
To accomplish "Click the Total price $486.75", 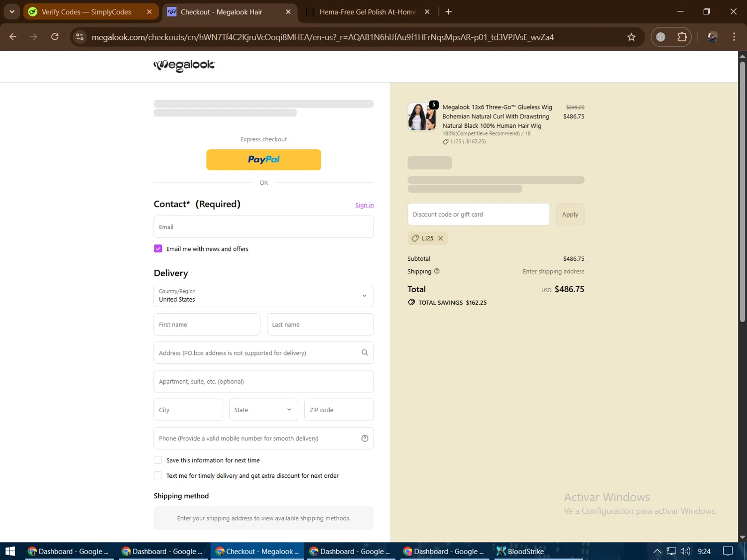I will pyautogui.click(x=569, y=289).
